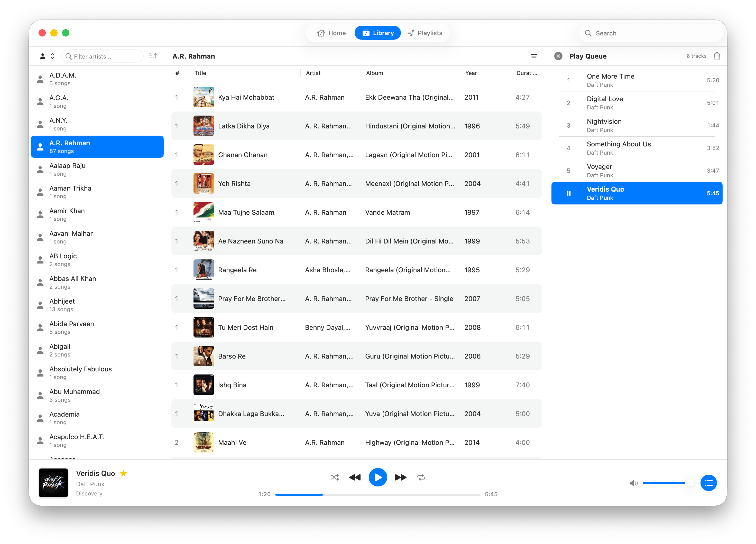Toggle the play queue panel button
Viewport: 756px width, 544px height.
tap(708, 483)
